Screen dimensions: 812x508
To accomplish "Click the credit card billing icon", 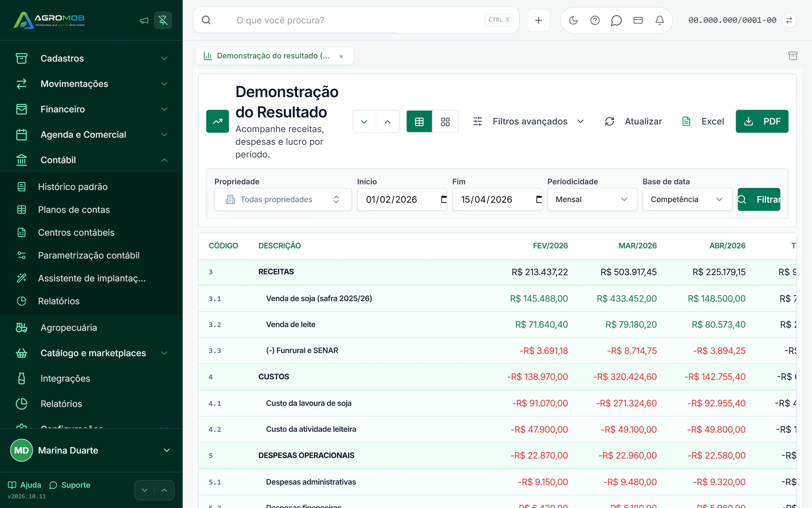I will tap(638, 20).
